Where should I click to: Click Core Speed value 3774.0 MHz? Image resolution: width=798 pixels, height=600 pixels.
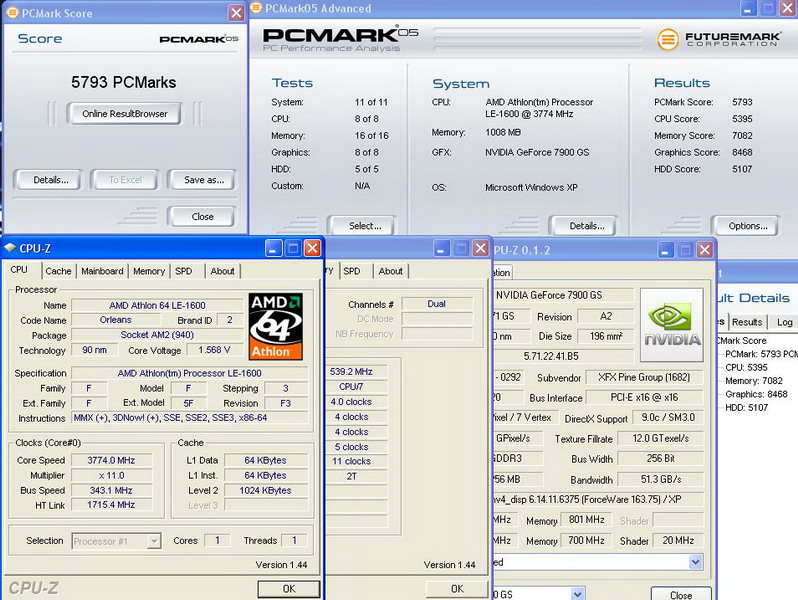(x=111, y=461)
